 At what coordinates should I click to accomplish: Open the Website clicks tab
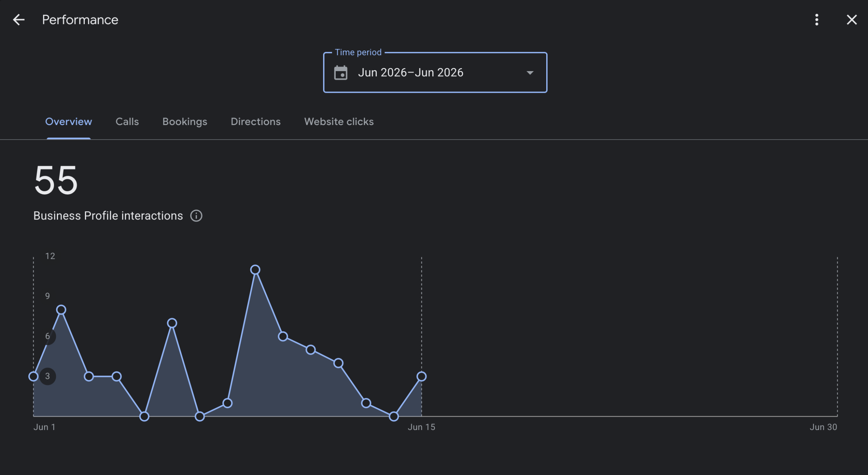(x=339, y=122)
